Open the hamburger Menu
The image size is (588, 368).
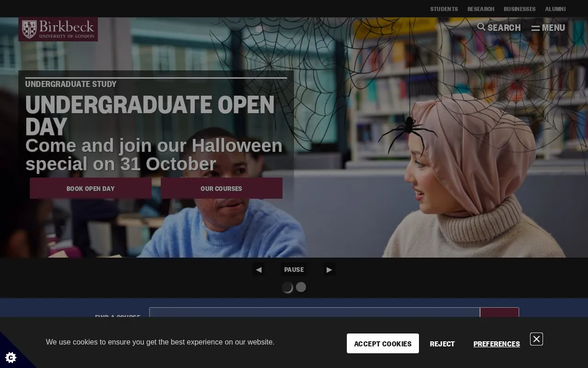[x=548, y=28]
